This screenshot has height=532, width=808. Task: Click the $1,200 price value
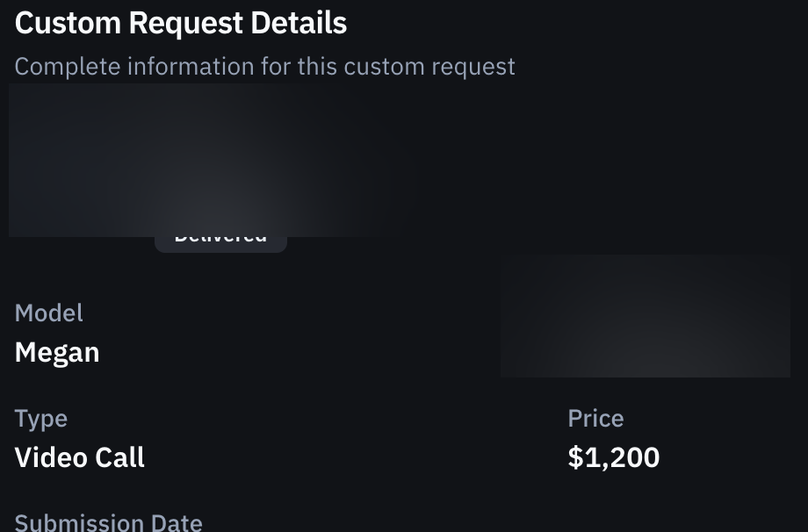point(613,457)
